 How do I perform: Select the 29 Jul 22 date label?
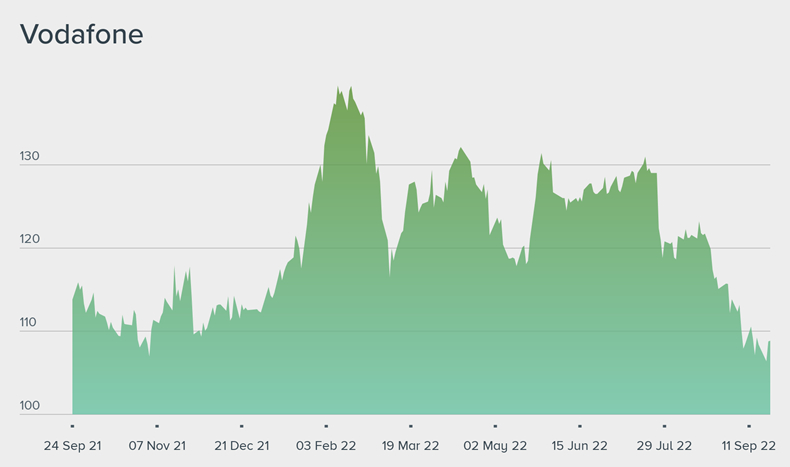point(664,445)
